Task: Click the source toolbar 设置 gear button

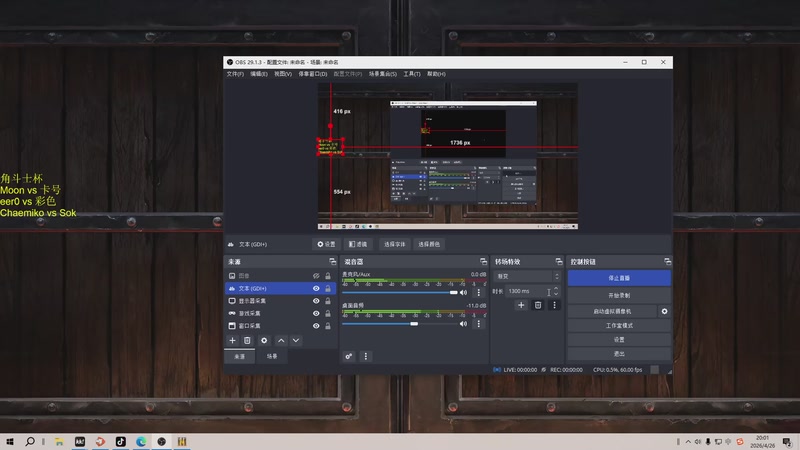Action: 326,244
